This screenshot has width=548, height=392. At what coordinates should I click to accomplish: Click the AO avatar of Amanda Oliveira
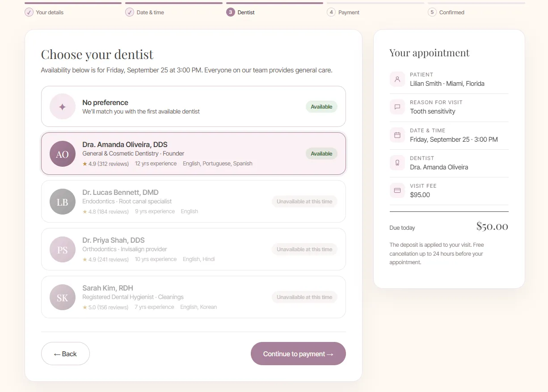pos(63,154)
